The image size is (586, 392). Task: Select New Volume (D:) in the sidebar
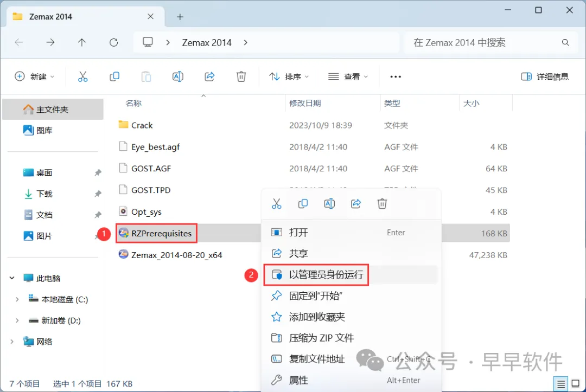pos(55,320)
